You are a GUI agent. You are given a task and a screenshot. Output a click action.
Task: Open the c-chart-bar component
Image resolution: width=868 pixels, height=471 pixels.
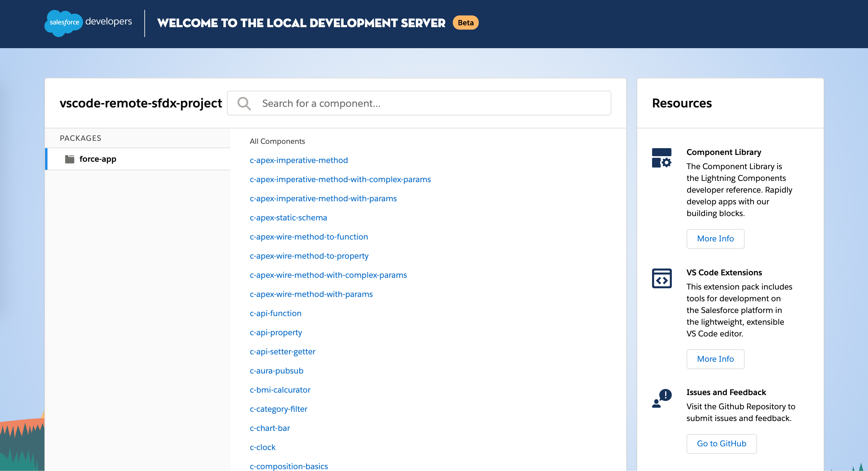coord(270,428)
